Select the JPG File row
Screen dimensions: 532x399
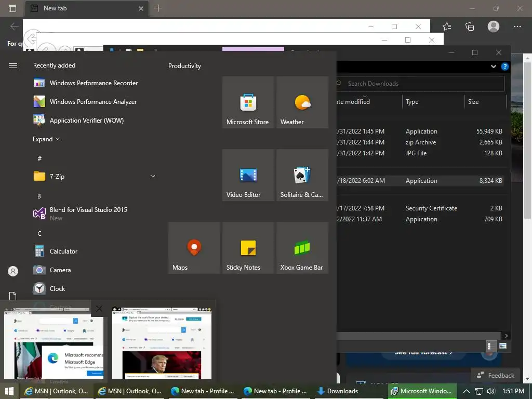pos(420,153)
